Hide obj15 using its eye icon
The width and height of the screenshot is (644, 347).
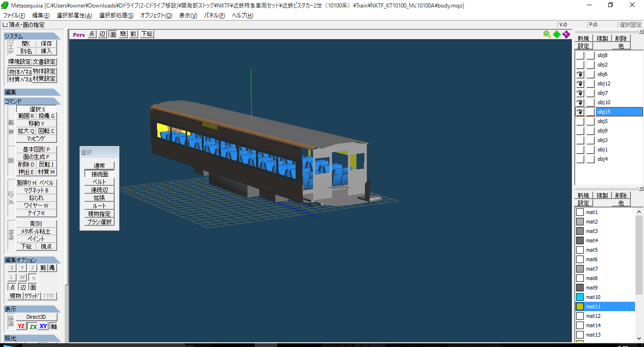[x=580, y=112]
